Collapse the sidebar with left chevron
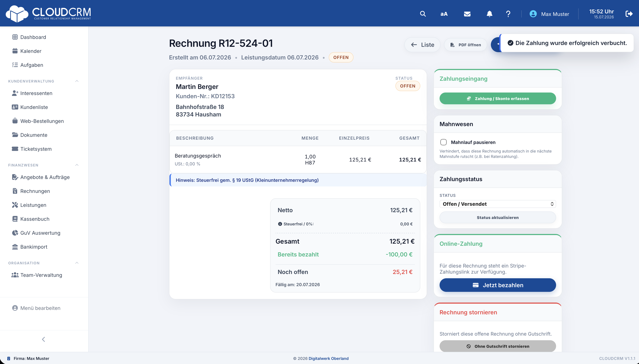 (44, 339)
